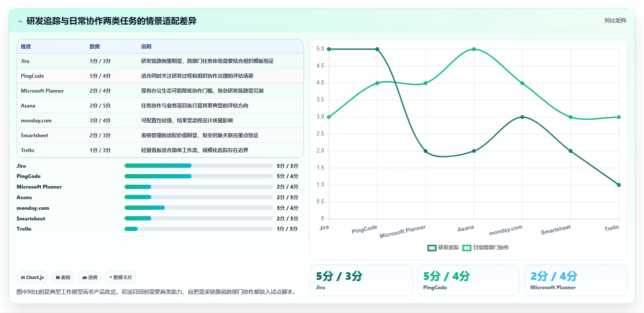Click the Asana progress bar
The height and width of the screenshot is (313, 644).
(198, 197)
